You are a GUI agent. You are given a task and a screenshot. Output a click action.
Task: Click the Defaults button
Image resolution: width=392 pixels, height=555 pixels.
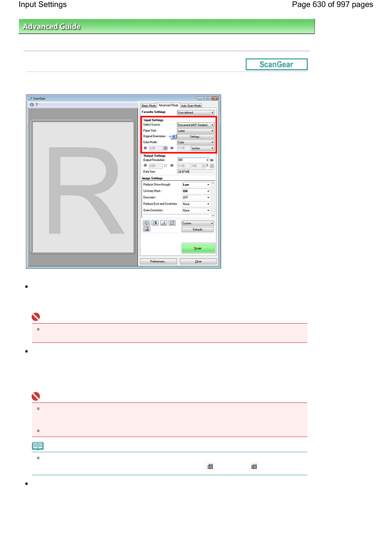pyautogui.click(x=198, y=230)
